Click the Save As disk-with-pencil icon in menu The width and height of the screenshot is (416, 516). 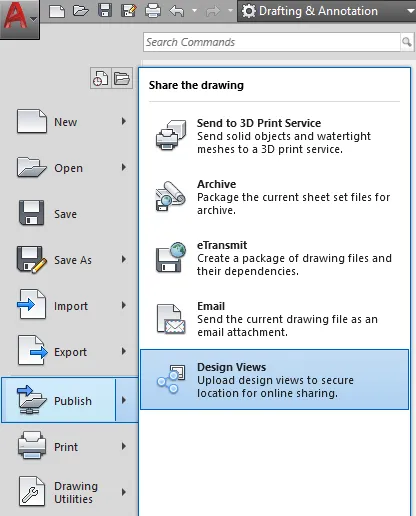32,259
